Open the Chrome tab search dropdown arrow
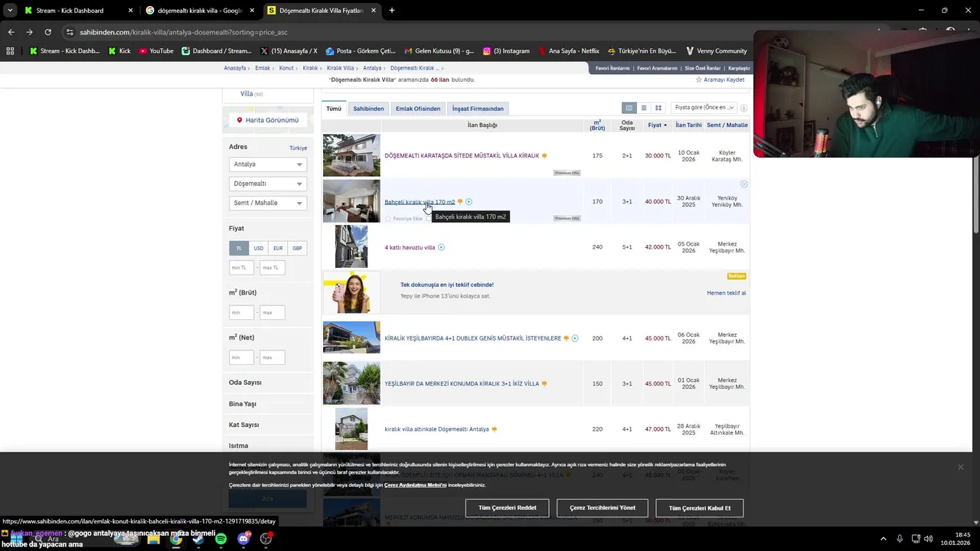980x551 pixels. [10, 11]
